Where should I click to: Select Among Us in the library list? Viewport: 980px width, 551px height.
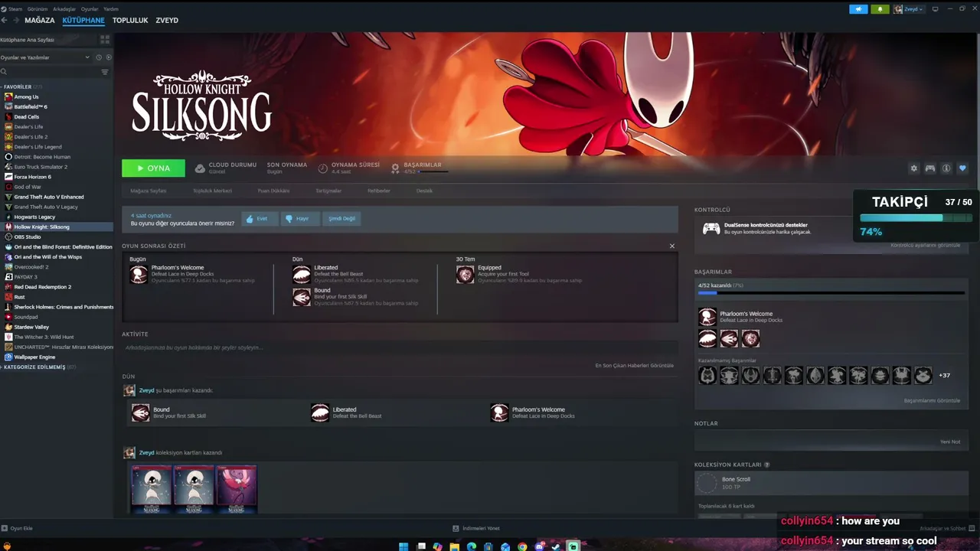[x=26, y=97]
